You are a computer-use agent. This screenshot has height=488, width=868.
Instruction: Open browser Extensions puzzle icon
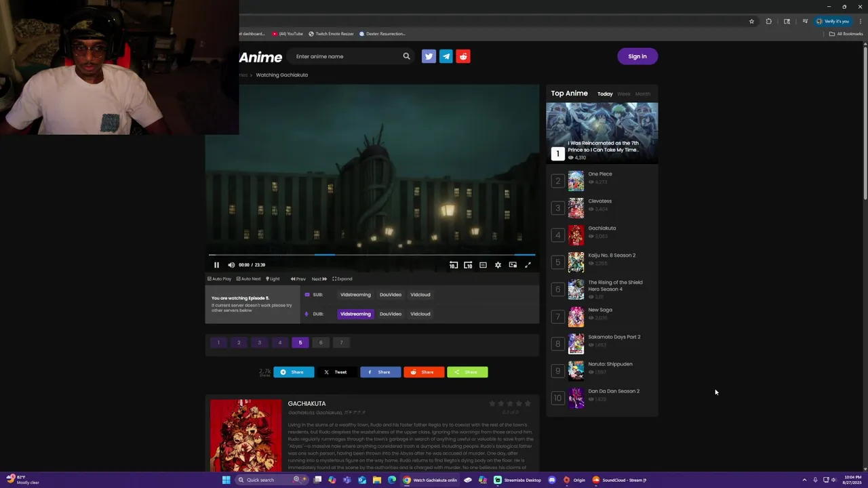(x=768, y=21)
